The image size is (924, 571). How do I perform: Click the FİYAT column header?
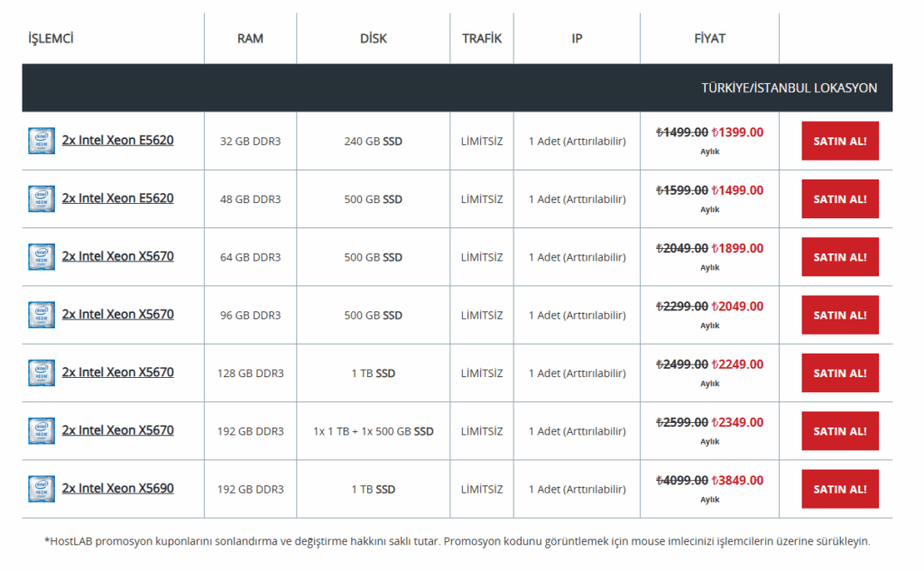tap(708, 39)
